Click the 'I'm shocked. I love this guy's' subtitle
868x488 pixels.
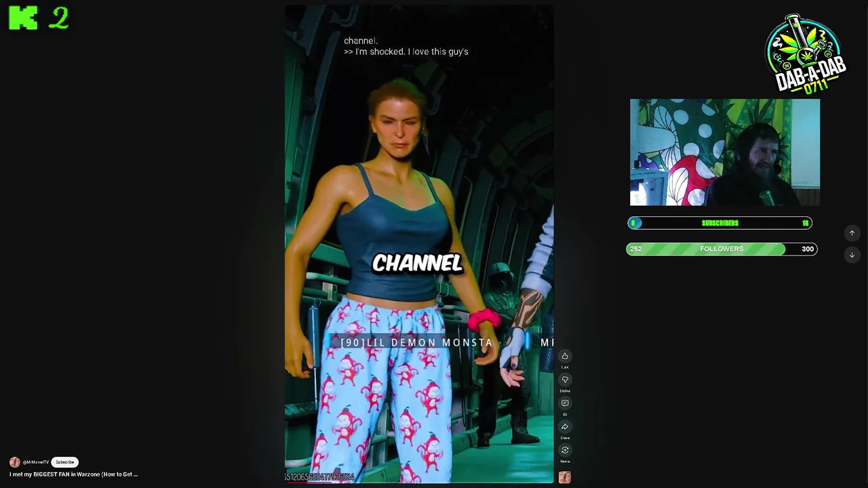click(406, 52)
